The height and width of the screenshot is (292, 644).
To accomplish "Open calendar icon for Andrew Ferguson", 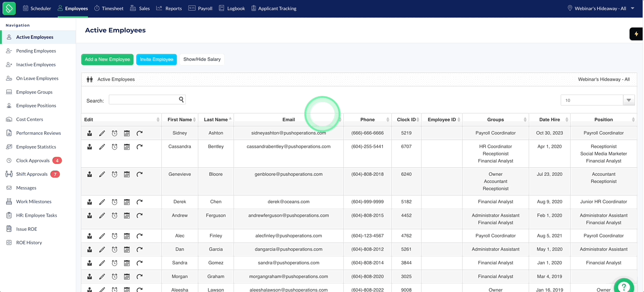I will pos(127,216).
